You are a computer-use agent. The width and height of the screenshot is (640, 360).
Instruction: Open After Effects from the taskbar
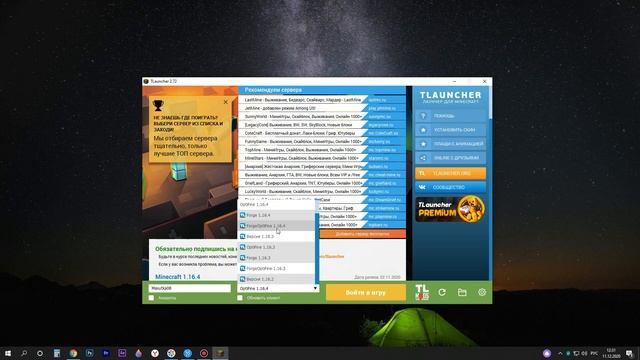point(122,353)
